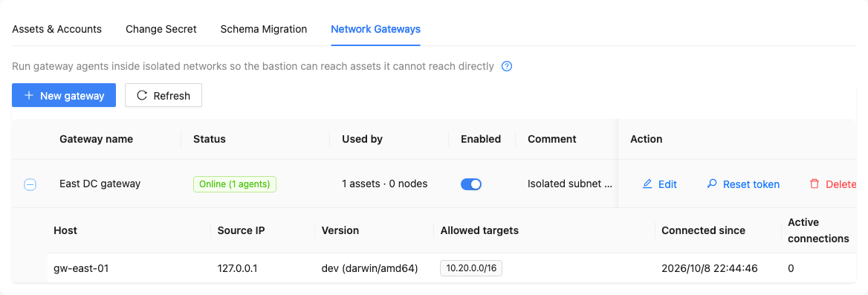
Task: Click the Active connections column header
Action: [x=818, y=230]
